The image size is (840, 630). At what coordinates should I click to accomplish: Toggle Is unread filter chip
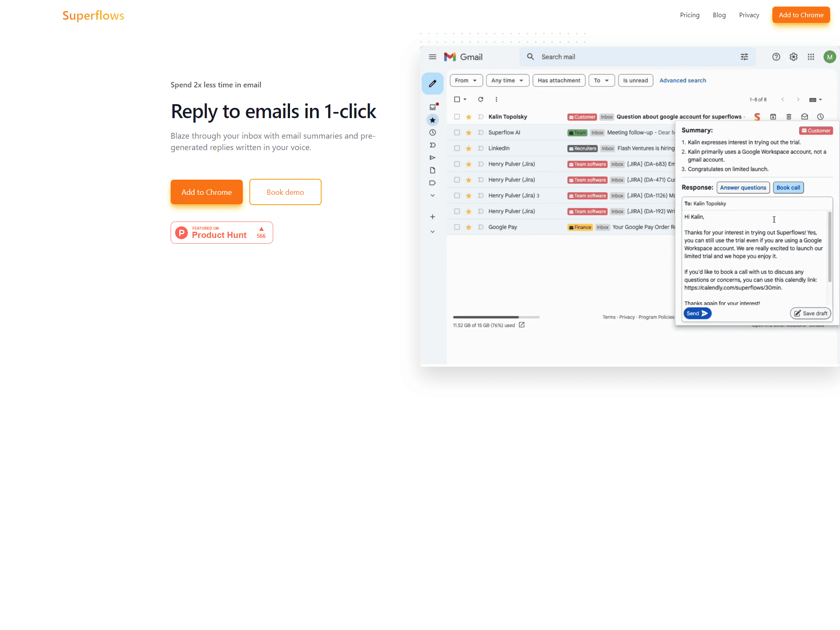635,80
